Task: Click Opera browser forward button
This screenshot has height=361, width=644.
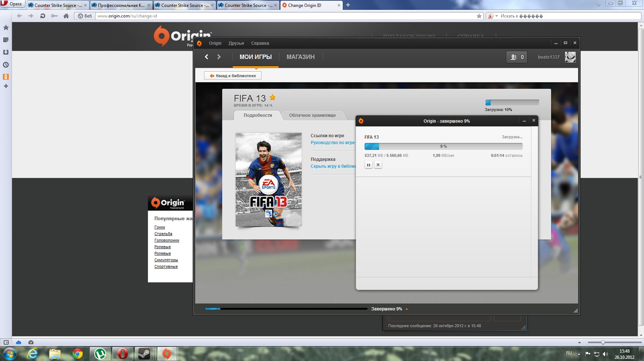Action: [31, 16]
